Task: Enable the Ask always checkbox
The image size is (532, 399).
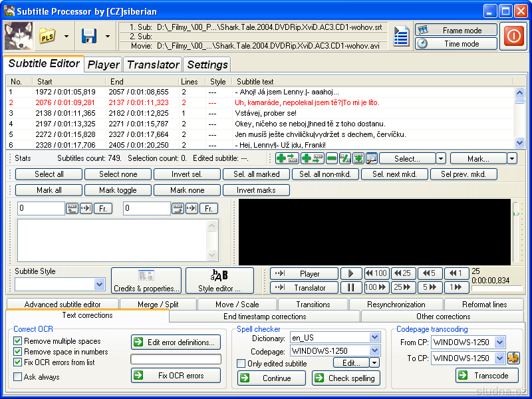Action: (18, 377)
